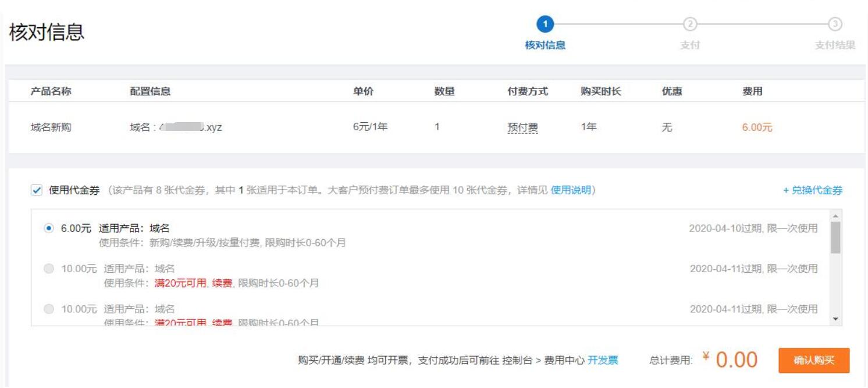Image resolution: width=868 pixels, height=388 pixels.
Task: Select the 6.00元 voucher radio button
Action: click(49, 229)
